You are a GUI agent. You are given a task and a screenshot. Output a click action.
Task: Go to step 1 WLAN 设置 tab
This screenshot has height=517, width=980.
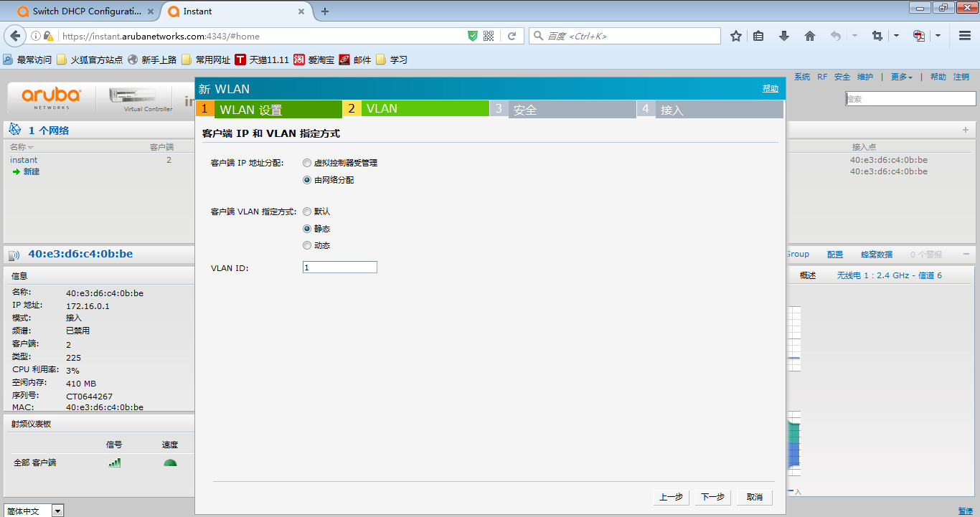(x=269, y=110)
